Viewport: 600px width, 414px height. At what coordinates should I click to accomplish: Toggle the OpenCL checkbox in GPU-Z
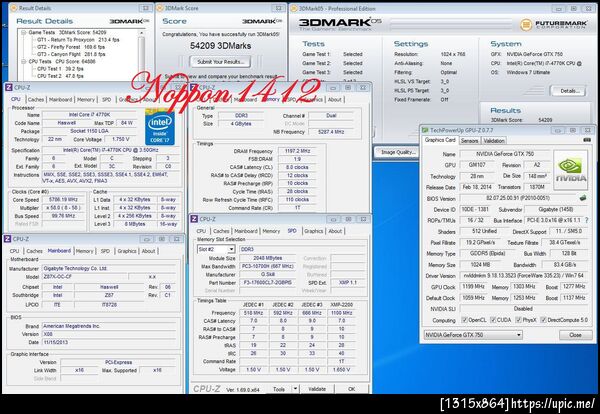coord(465,320)
